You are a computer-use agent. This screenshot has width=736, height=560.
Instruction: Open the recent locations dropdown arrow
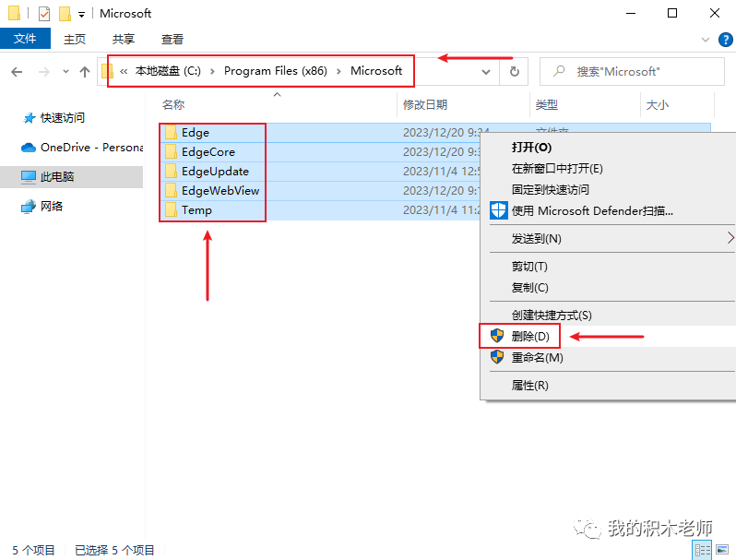click(x=65, y=72)
